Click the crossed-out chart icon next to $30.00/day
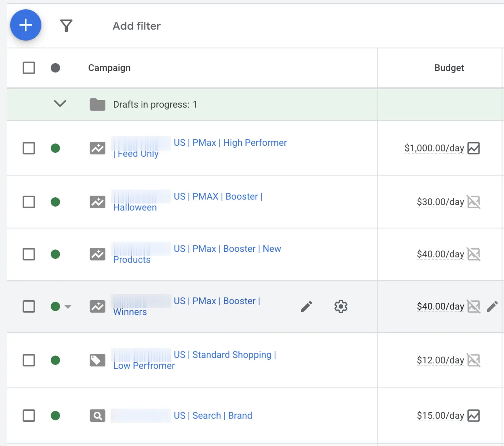 473,202
